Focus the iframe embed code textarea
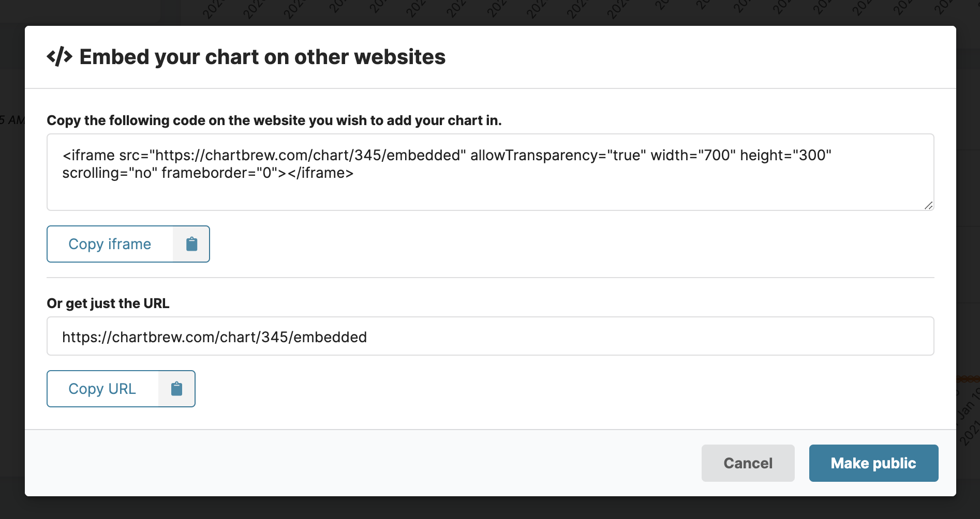 [489, 191]
